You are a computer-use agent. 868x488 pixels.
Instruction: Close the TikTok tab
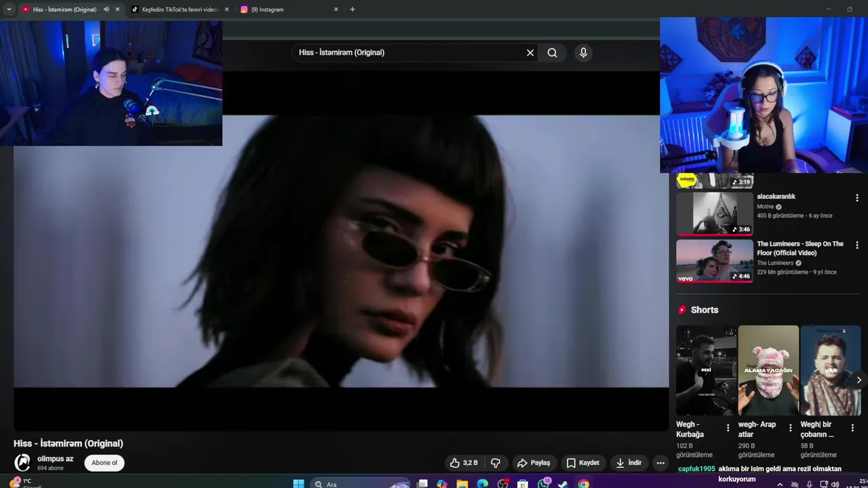(226, 9)
